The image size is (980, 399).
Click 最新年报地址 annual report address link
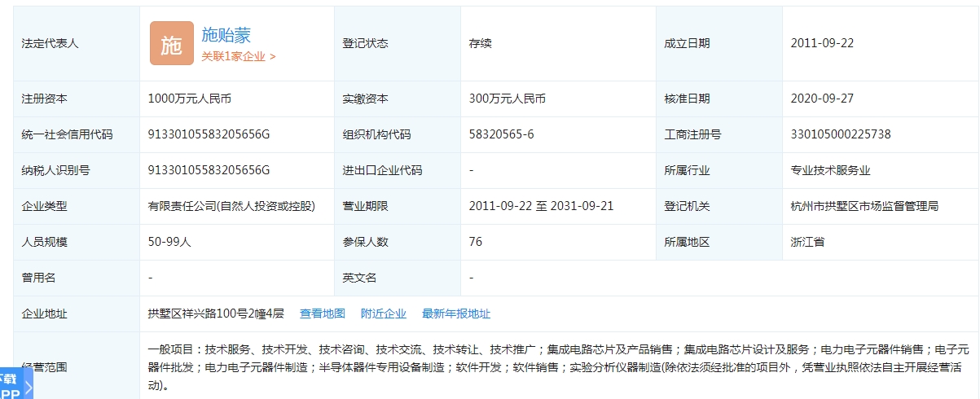(x=456, y=313)
